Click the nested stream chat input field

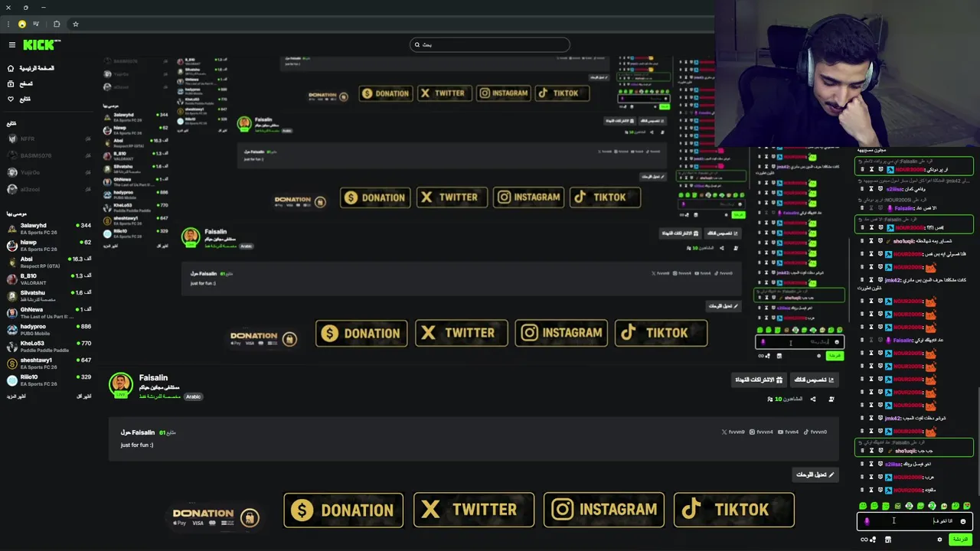click(799, 342)
